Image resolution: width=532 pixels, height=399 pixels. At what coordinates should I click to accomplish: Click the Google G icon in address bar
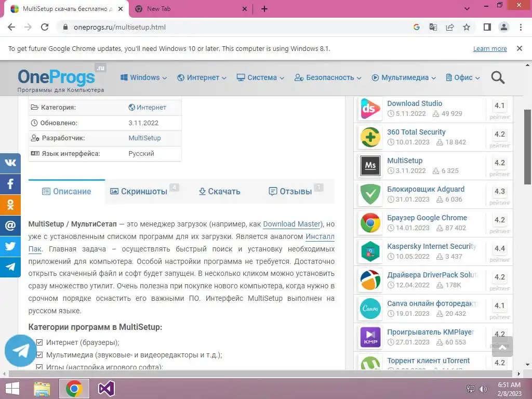416,27
